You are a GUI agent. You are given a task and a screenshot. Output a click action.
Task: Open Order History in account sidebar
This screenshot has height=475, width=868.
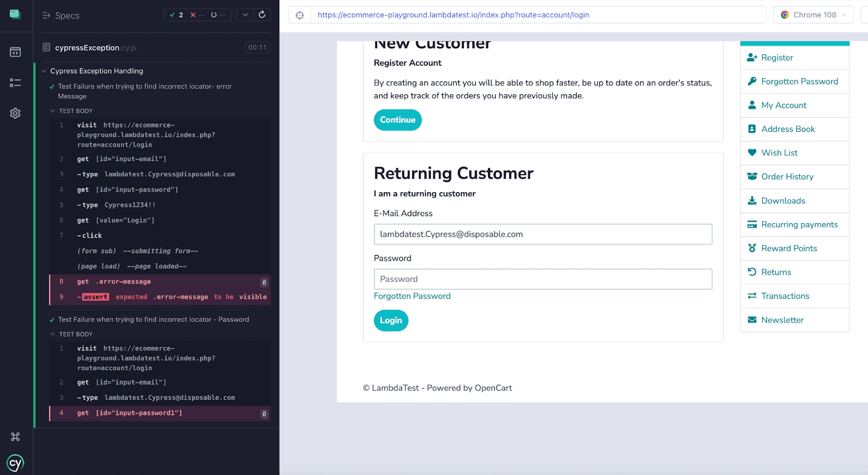coord(787,177)
